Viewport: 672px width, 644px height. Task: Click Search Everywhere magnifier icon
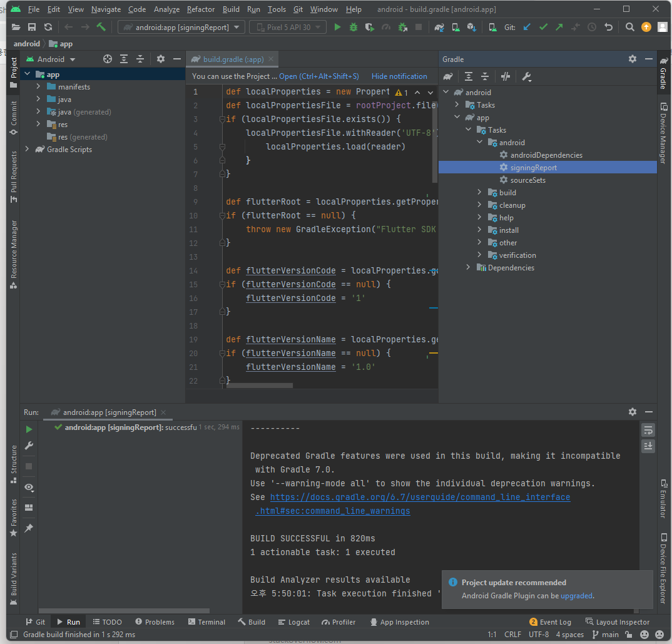click(x=629, y=27)
